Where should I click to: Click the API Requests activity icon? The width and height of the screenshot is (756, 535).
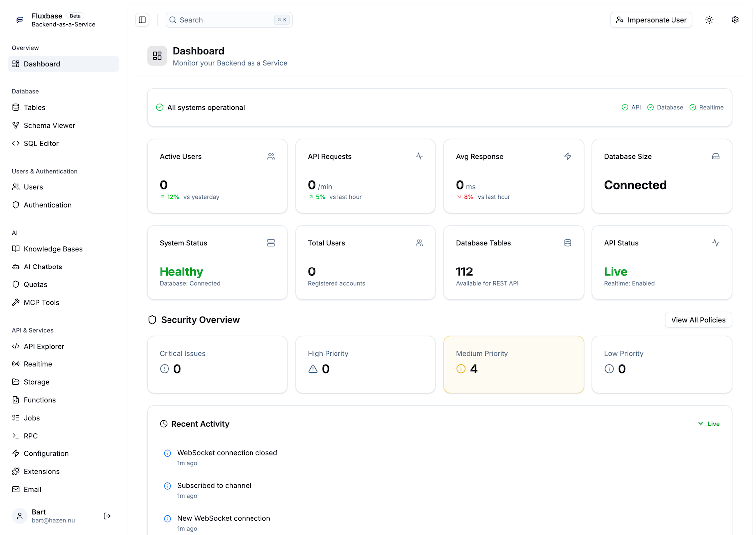point(420,156)
